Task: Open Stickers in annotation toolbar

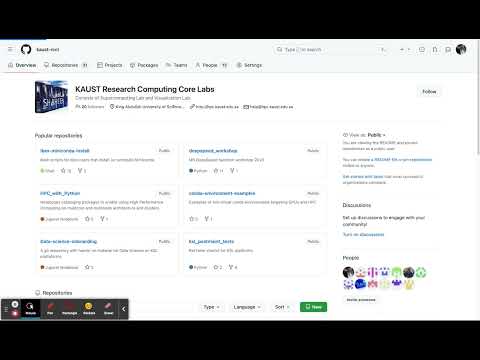Action: pyautogui.click(x=89, y=309)
